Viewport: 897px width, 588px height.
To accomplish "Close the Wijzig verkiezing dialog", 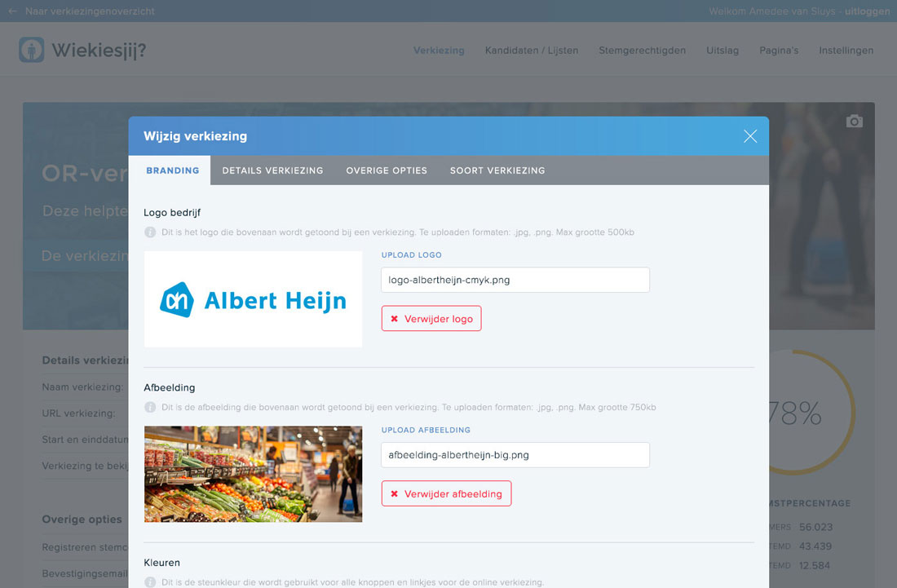I will click(x=749, y=136).
